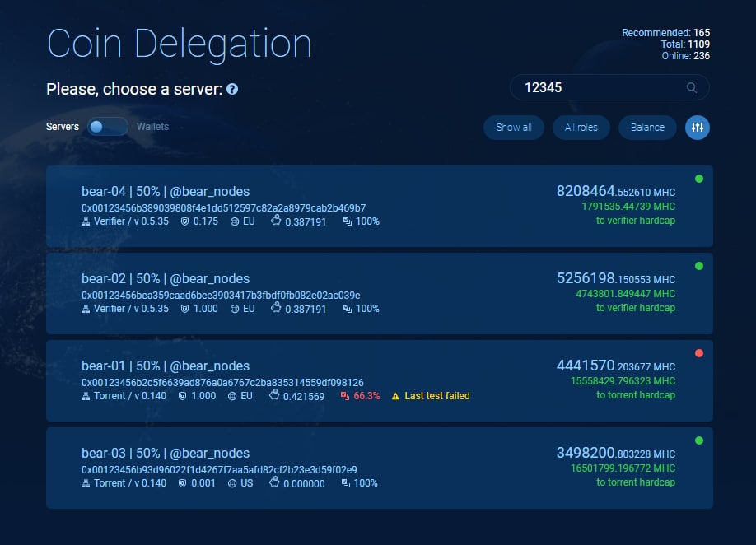Screen dimensions: 756x545
Task: Click bear-04 wallet address
Action: 224,208
